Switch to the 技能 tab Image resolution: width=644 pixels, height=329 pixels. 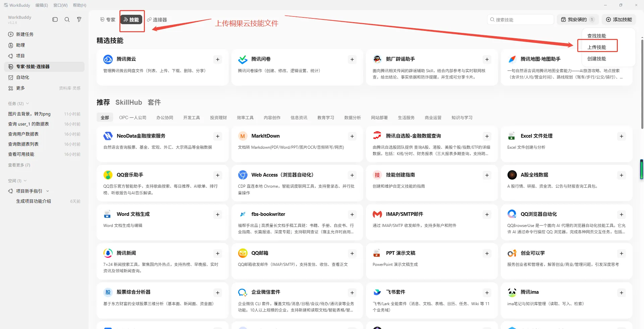coord(131,19)
